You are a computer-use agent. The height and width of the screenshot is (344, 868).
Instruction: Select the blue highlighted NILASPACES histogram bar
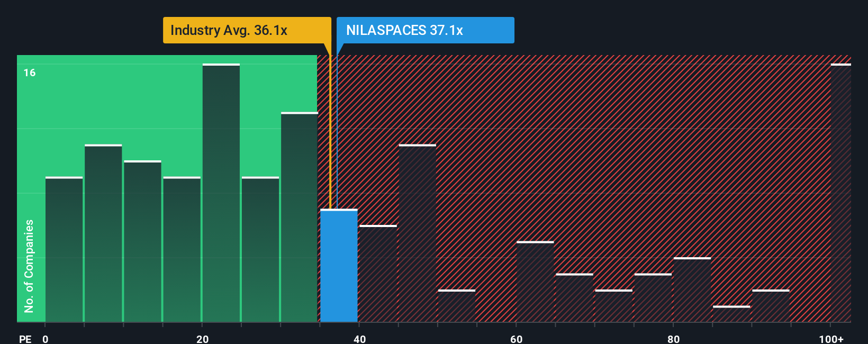339,266
